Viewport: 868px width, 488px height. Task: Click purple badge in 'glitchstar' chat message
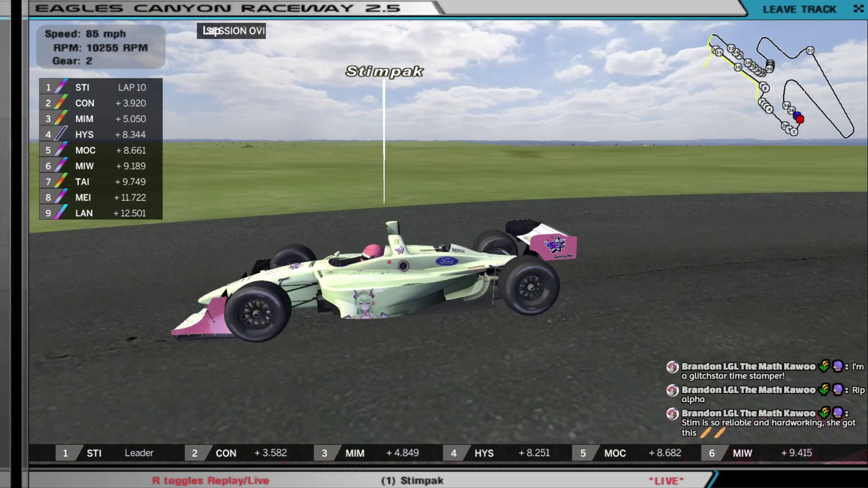(838, 366)
